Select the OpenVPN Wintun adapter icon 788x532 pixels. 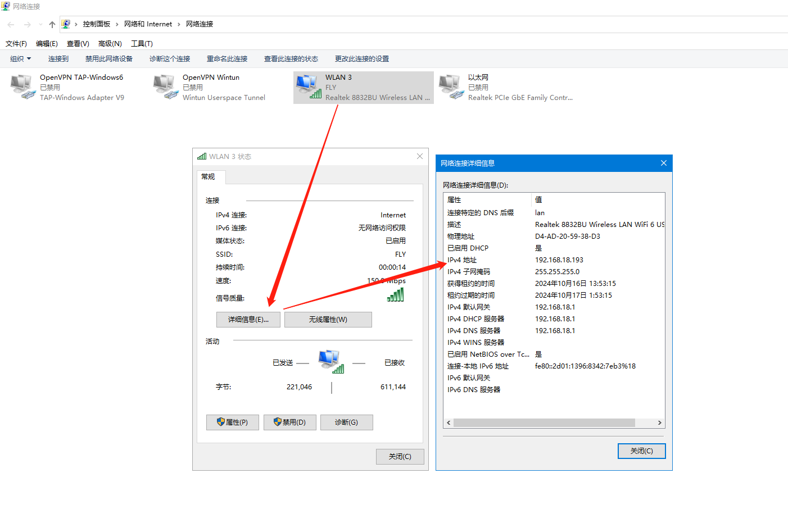tap(165, 87)
